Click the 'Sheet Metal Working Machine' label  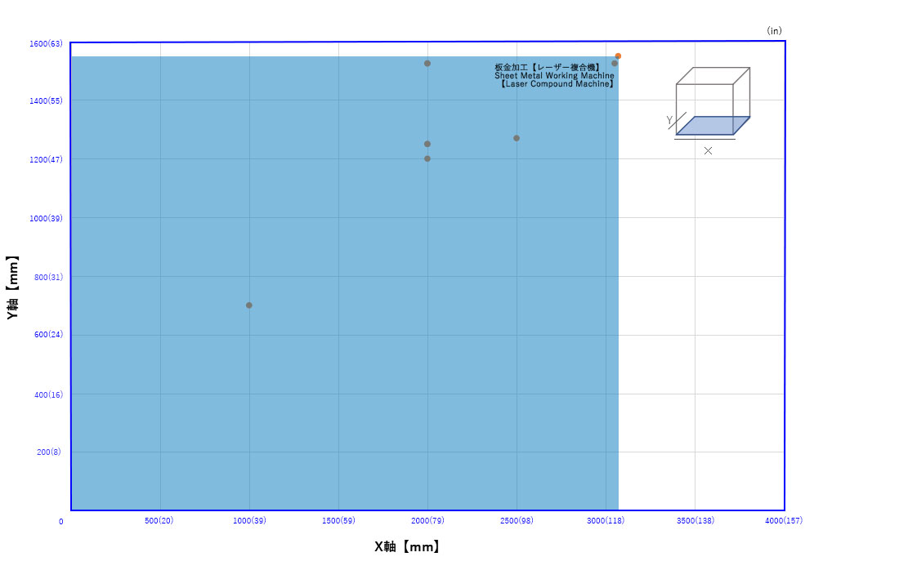(554, 76)
